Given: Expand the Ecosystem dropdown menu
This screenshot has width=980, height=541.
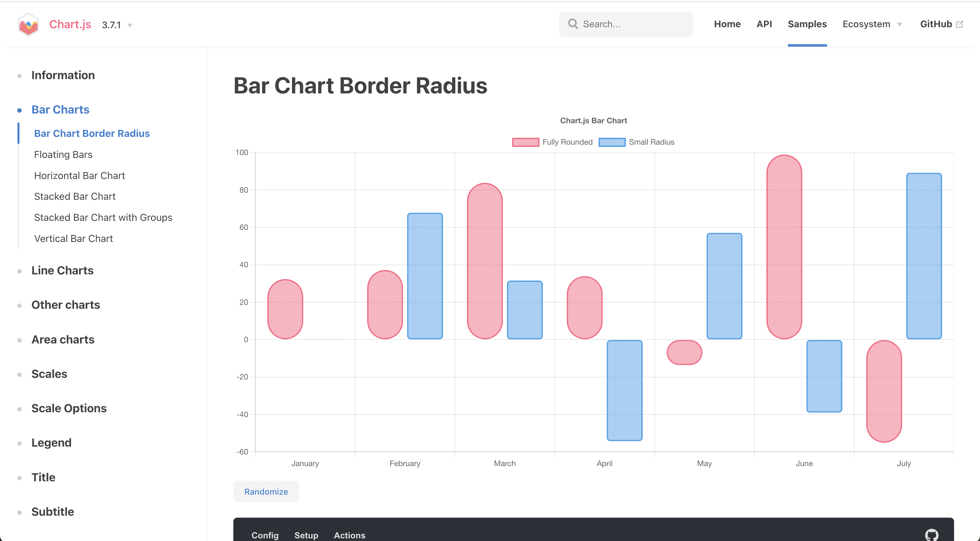Looking at the screenshot, I should (x=871, y=24).
